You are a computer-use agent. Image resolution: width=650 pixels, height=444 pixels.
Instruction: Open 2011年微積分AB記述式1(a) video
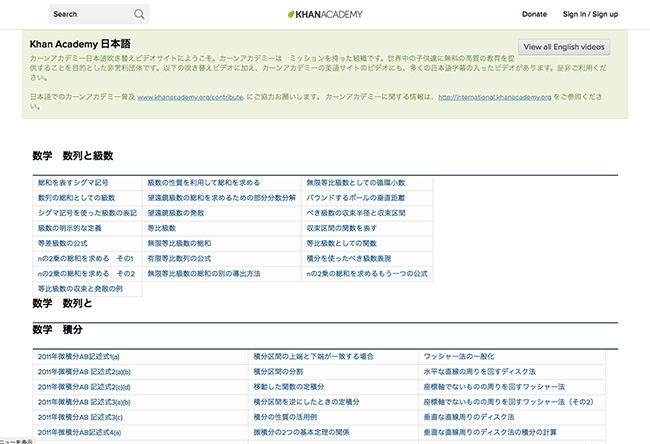click(x=79, y=357)
